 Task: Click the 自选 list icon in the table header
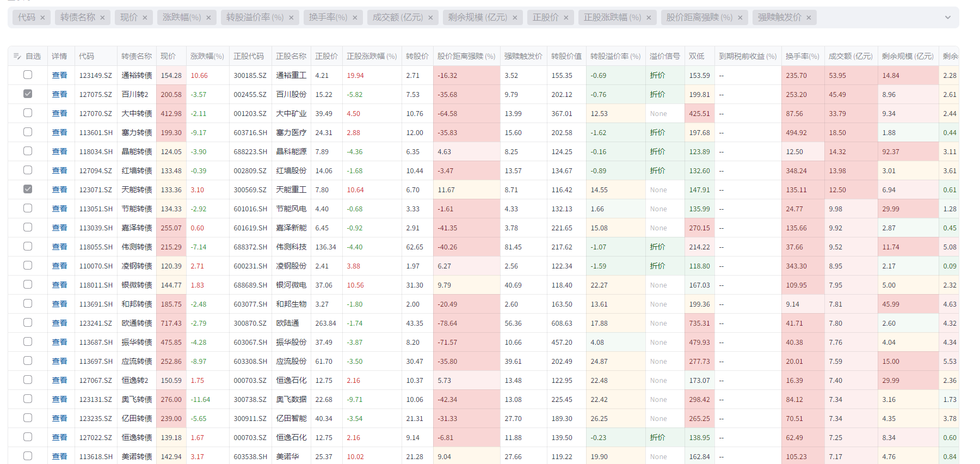pos(17,57)
